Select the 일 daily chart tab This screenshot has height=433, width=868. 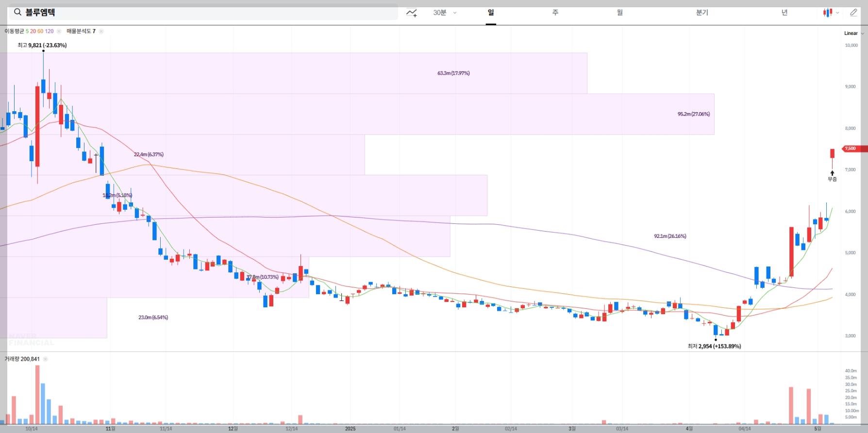point(491,13)
